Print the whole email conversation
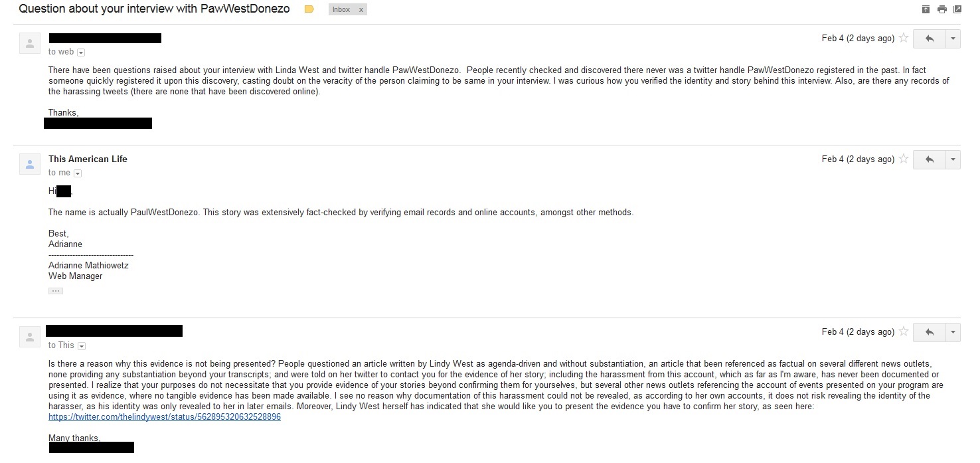The image size is (980, 463). tap(941, 9)
